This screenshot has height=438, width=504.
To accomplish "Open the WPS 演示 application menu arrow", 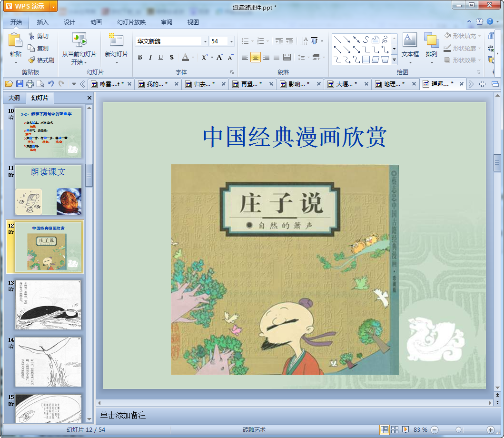I will click(54, 6).
